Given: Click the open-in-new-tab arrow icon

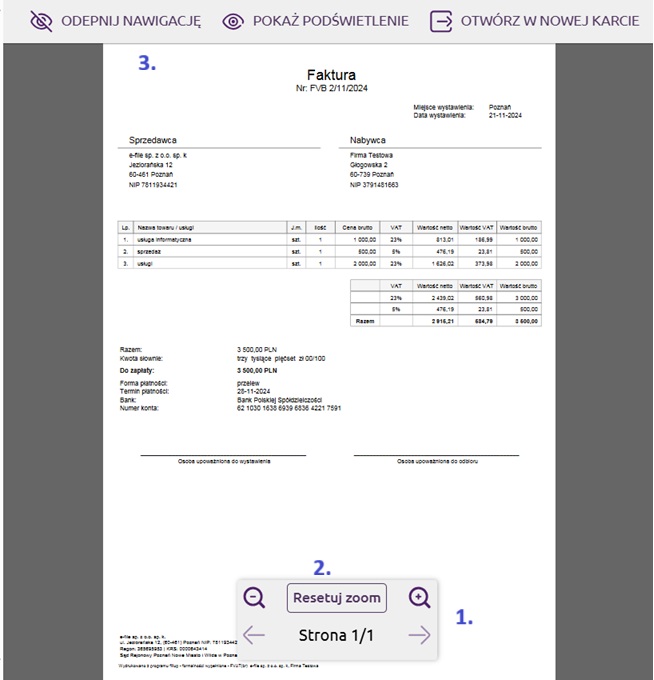Looking at the screenshot, I should [441, 21].
